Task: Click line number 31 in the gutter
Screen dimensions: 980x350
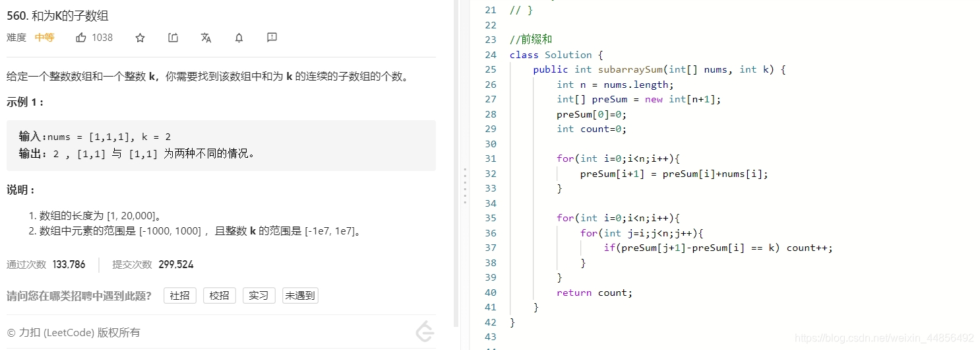Action: pyautogui.click(x=489, y=158)
